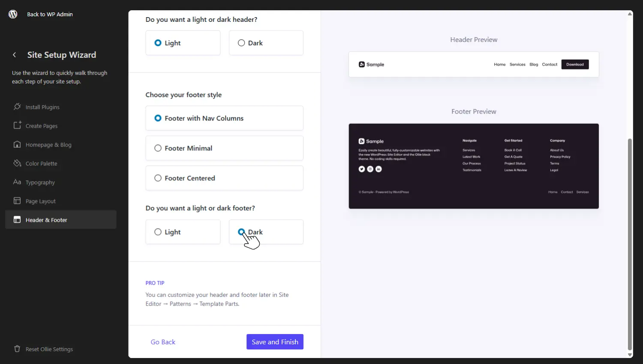Click the back chevron beside Site Setup Wizard
Viewport: 643px width, 364px height.
[15, 55]
